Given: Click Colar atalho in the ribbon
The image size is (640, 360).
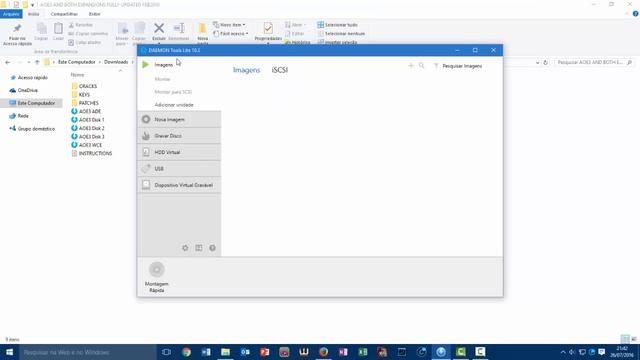Looking at the screenshot, I should [x=84, y=42].
